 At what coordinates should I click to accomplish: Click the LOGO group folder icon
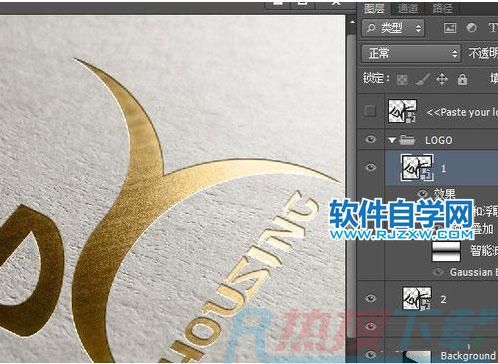[x=407, y=140]
